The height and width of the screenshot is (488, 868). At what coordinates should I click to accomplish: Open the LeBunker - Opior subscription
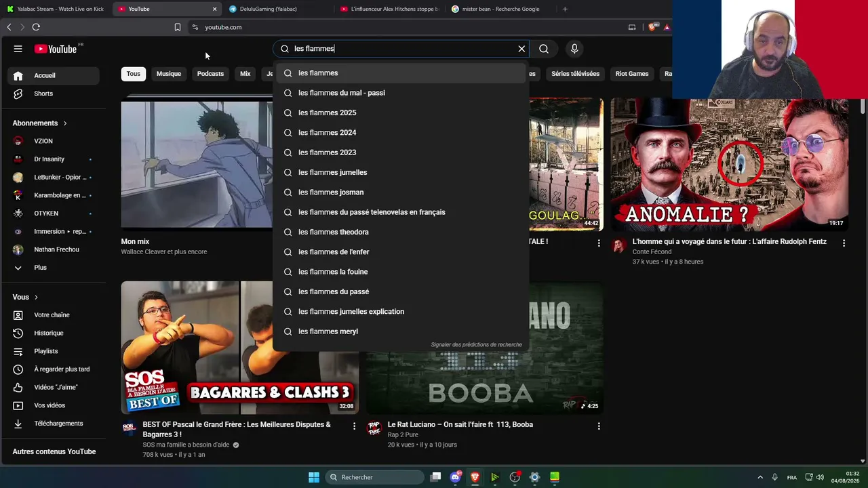(53, 178)
